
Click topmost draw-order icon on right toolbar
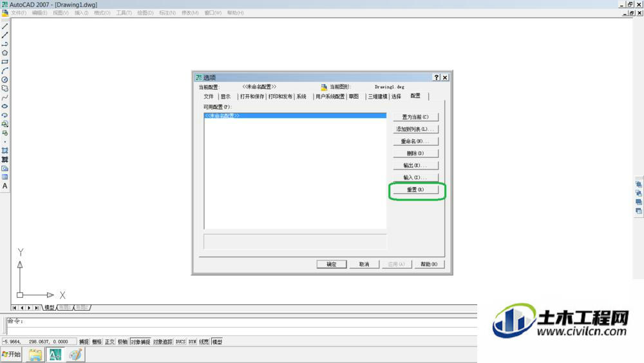pos(639,184)
